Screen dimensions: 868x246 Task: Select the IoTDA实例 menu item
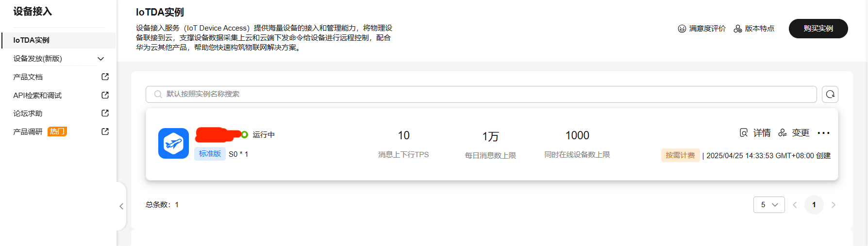coord(59,40)
